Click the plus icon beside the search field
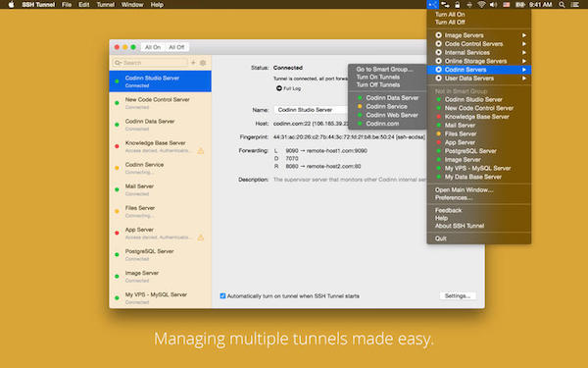The height and width of the screenshot is (368, 588). click(x=193, y=63)
